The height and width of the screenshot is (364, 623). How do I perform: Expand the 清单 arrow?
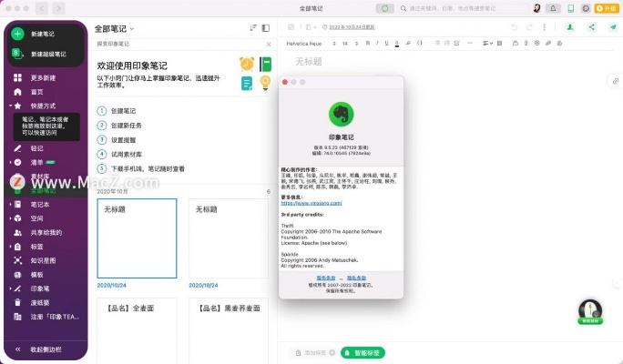point(10,162)
